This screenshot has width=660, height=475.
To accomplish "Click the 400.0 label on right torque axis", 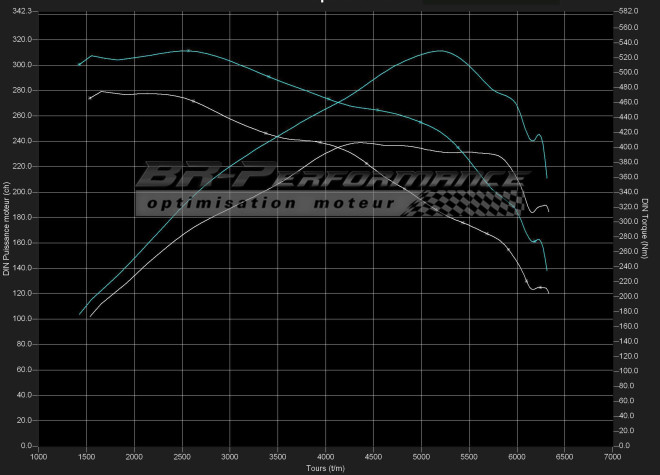I will tap(629, 147).
